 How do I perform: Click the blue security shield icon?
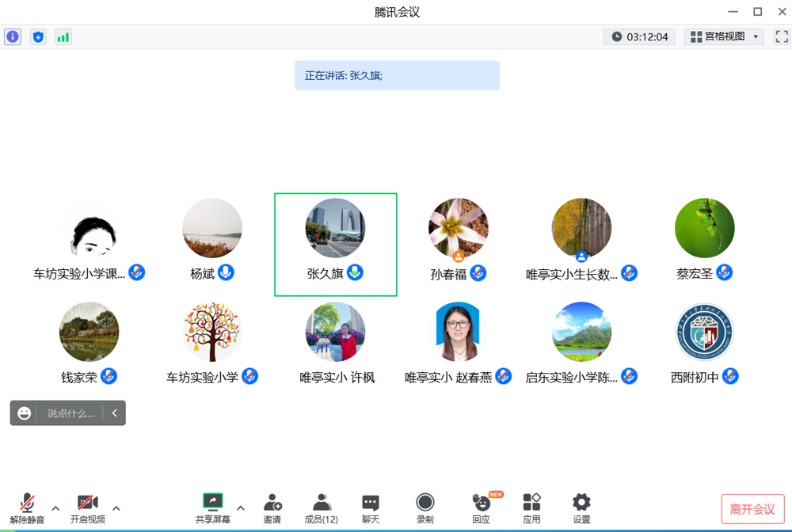(38, 37)
